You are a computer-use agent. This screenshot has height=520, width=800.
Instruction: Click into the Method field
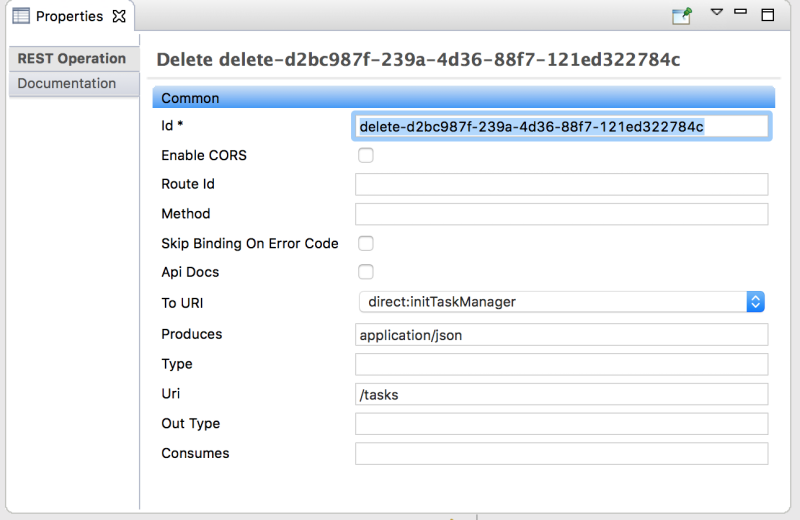point(561,214)
